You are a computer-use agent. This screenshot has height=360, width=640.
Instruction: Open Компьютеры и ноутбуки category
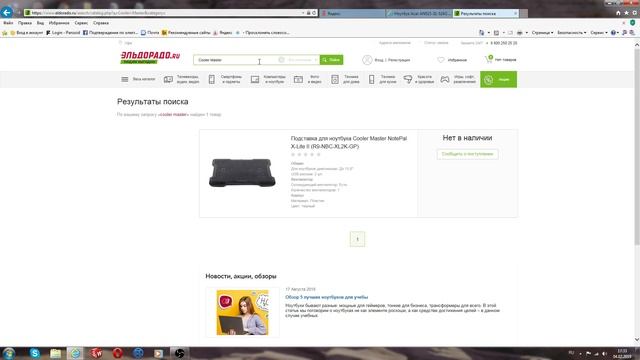(x=268, y=79)
